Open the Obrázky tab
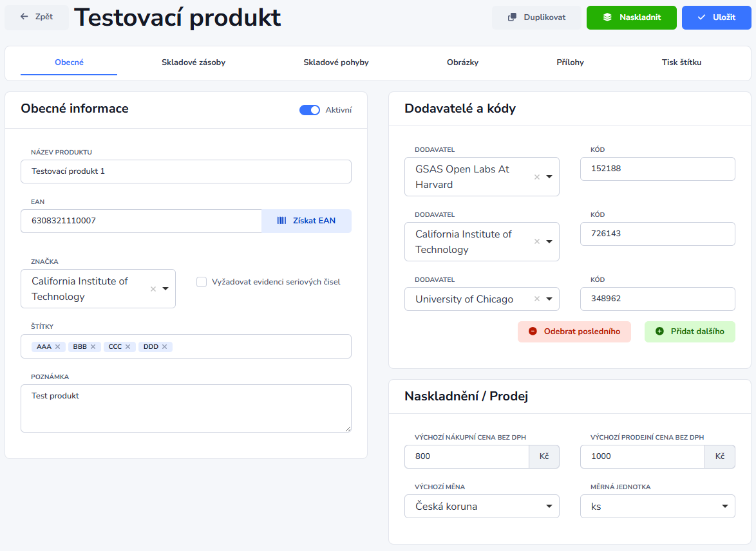 462,62
